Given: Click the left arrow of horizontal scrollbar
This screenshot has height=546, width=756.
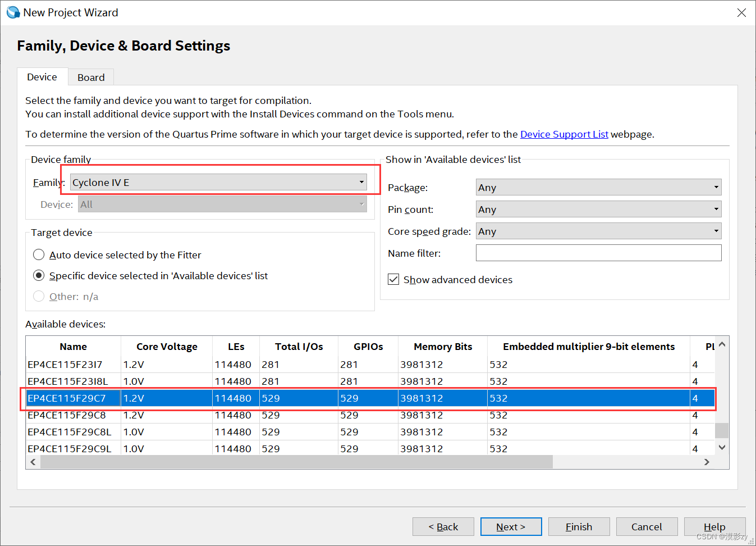Looking at the screenshot, I should [33, 462].
